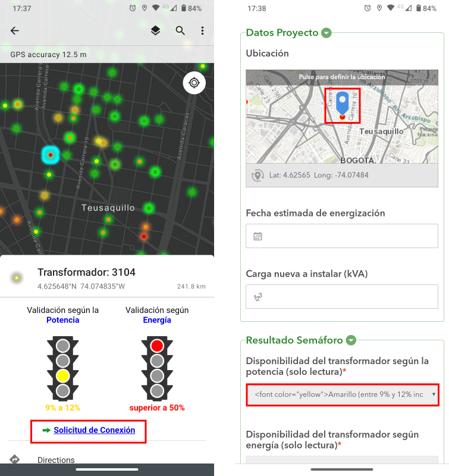Screen dimensions: 449x476
Task: Open the three-dot overflow menu
Action: 202,30
